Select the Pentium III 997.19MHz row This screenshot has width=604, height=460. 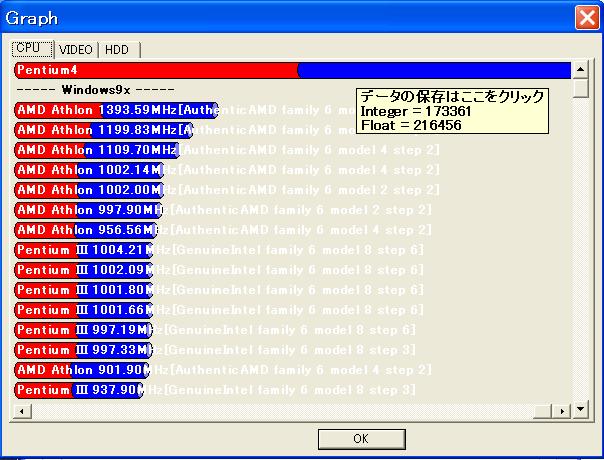point(215,331)
